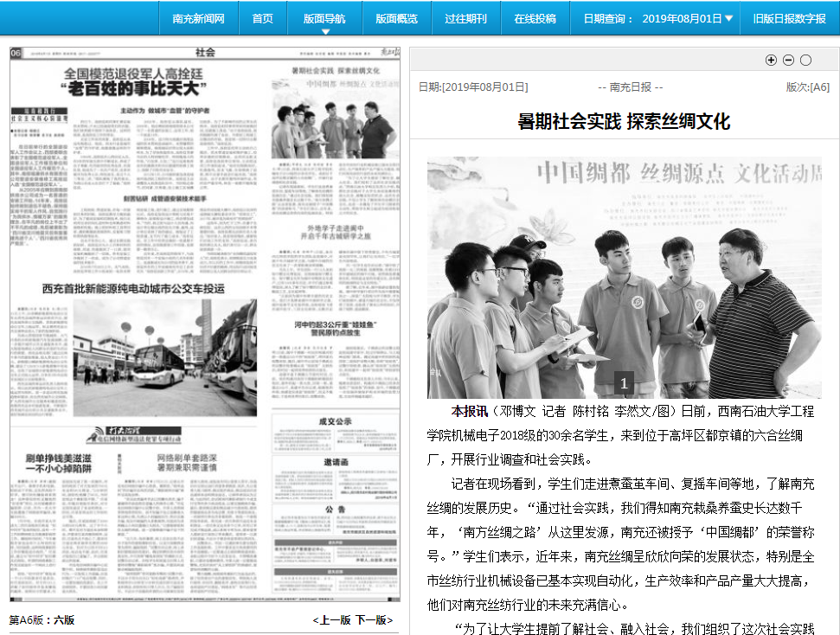The image size is (840, 635).
Task: Click the large students photo in the article
Action: (624, 278)
